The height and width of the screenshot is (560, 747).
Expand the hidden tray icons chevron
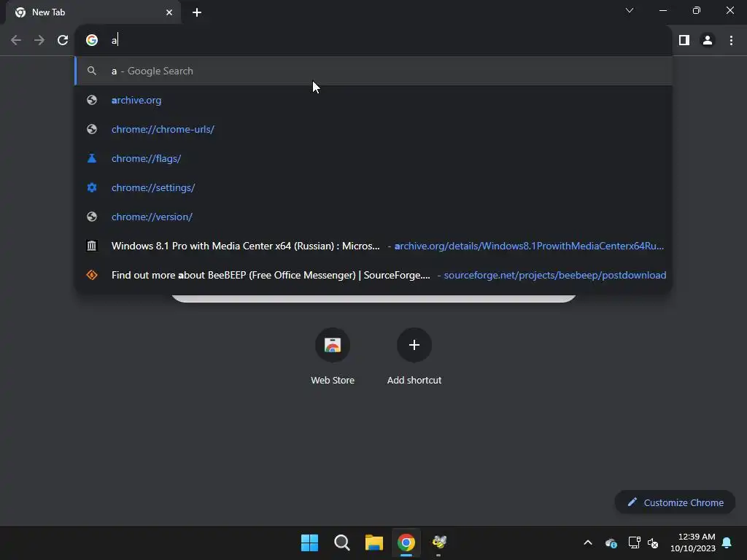click(x=588, y=542)
